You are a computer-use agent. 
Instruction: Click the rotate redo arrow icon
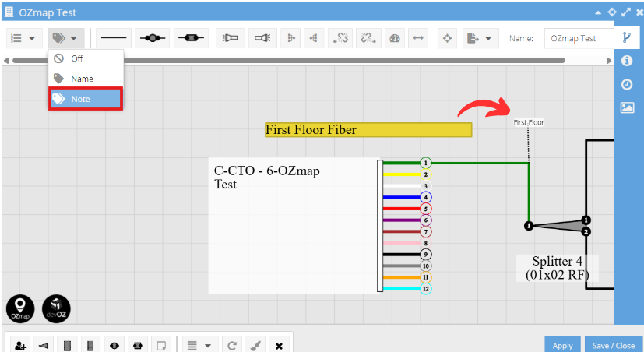232,346
